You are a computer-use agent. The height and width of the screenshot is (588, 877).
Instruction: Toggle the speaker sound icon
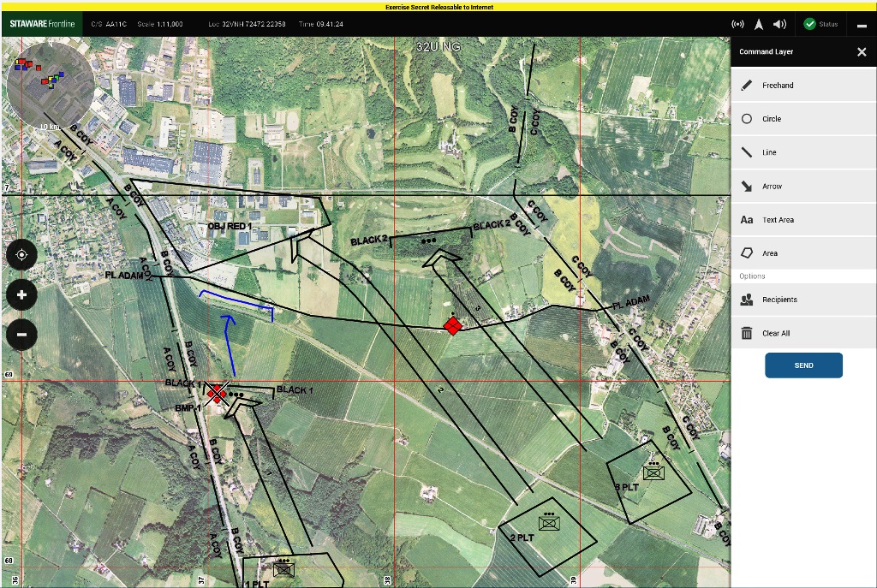coord(779,24)
